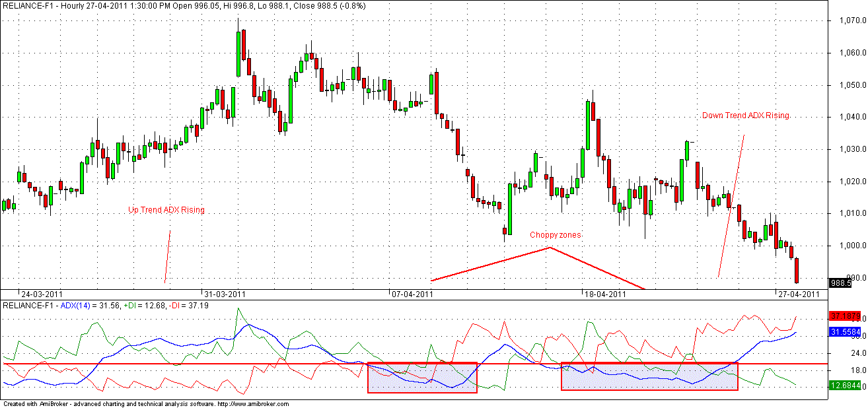Viewport: 868px width, 408px height.
Task: Click the green +DI = 12.68 indicator label
Action: pyautogui.click(x=143, y=306)
